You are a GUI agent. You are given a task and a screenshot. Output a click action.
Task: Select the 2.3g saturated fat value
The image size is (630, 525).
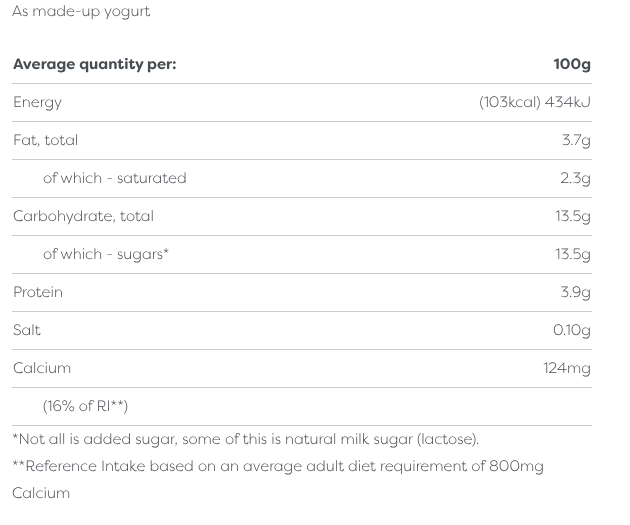pyautogui.click(x=576, y=178)
